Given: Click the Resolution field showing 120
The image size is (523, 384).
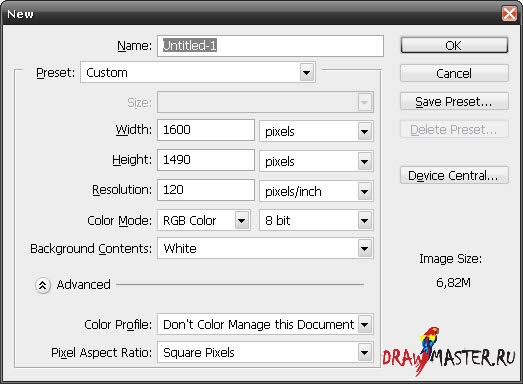Looking at the screenshot, I should tap(206, 190).
